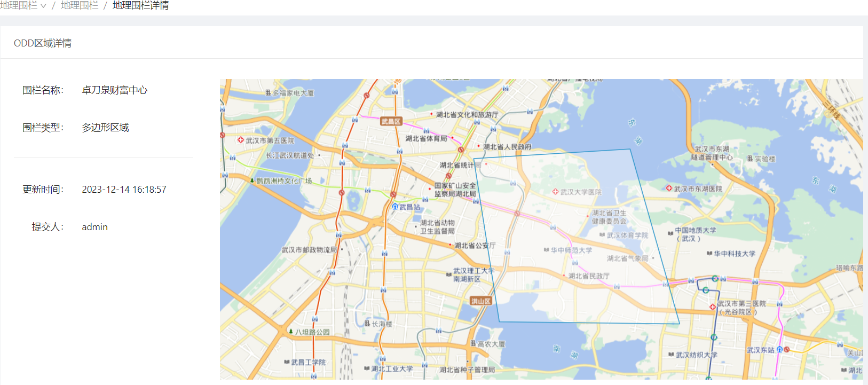This screenshot has height=385, width=868.
Task: Click the 实验楼 building icon
Action: 750,159
